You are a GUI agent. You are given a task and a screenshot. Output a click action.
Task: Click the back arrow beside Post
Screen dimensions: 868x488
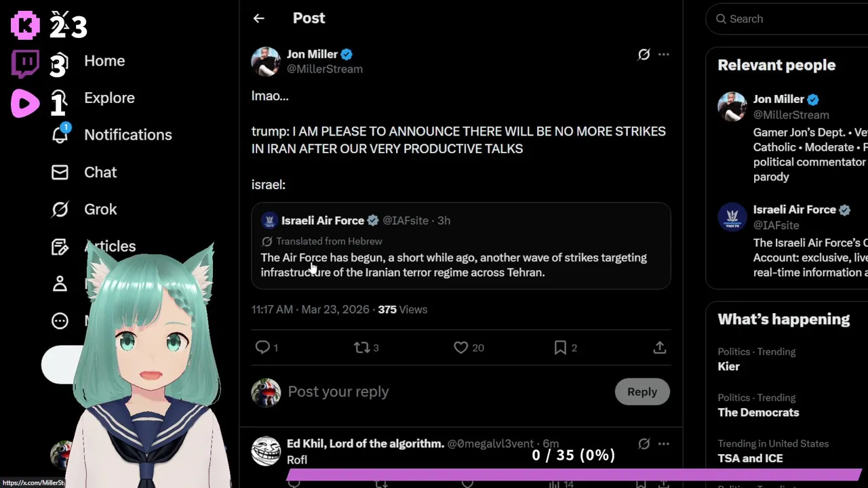click(258, 18)
